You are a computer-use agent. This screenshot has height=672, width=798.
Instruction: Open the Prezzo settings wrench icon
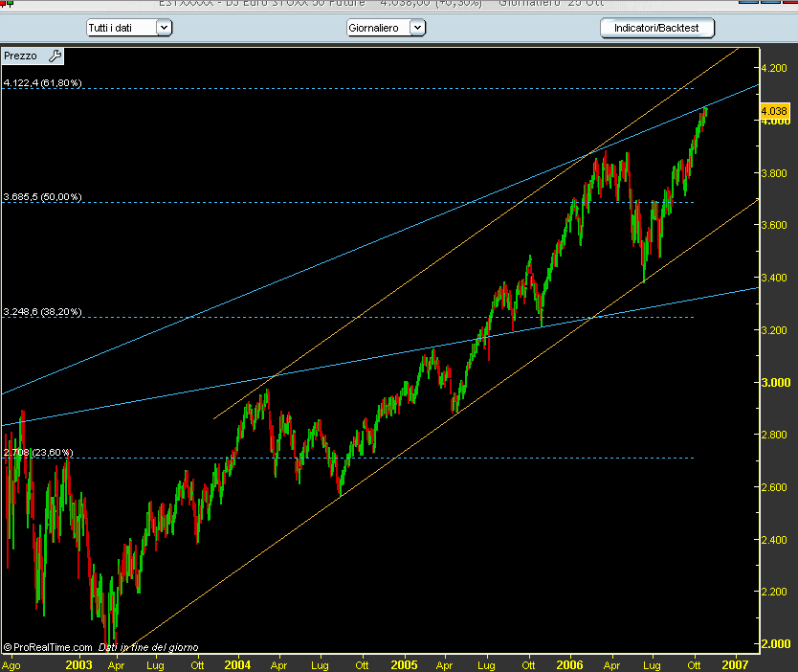[x=55, y=56]
